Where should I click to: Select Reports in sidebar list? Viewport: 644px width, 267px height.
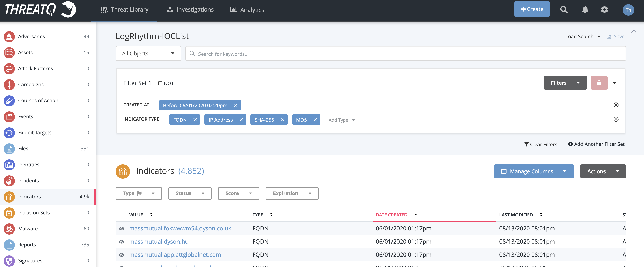pos(47,245)
